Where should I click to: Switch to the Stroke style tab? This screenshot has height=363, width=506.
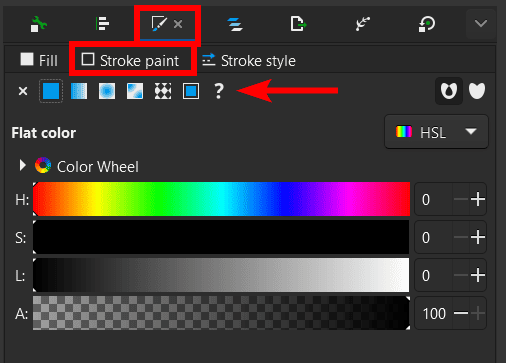tap(249, 61)
